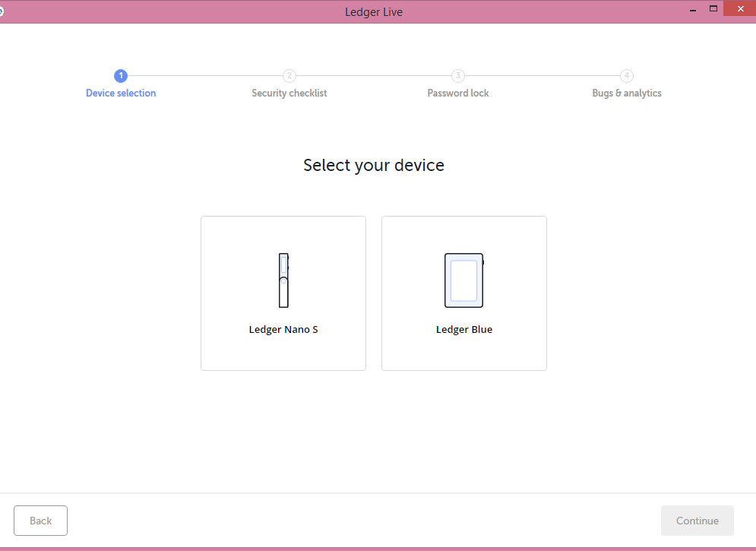Viewport: 756px width, 551px height.
Task: Open the Password lock step label
Action: point(458,93)
